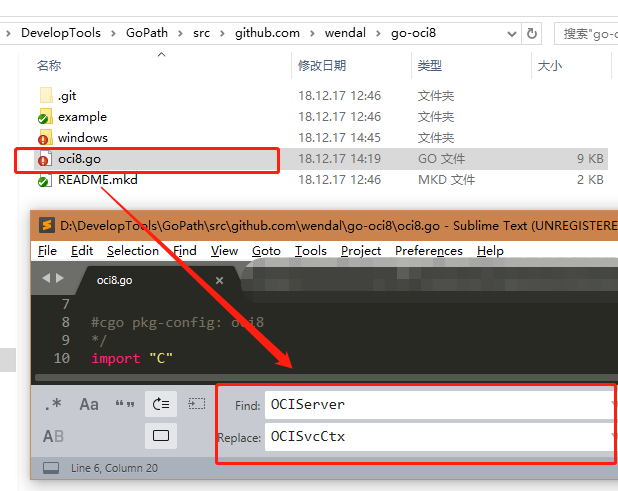Click the Sublime Text app icon

(47, 225)
